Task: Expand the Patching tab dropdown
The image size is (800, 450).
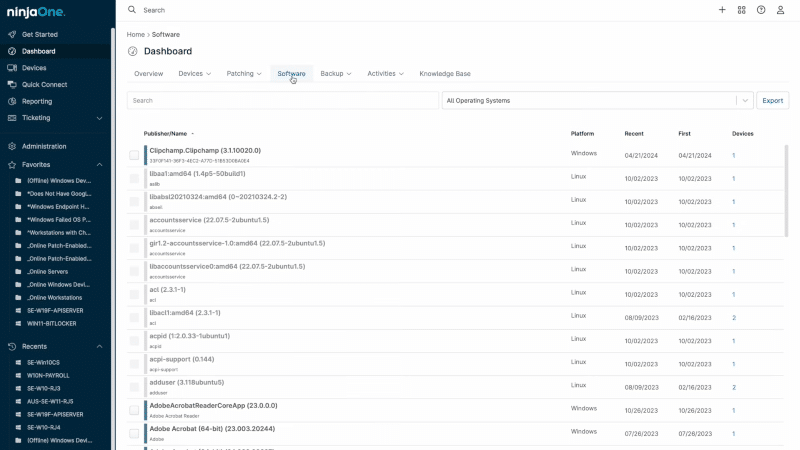Action: (x=259, y=74)
